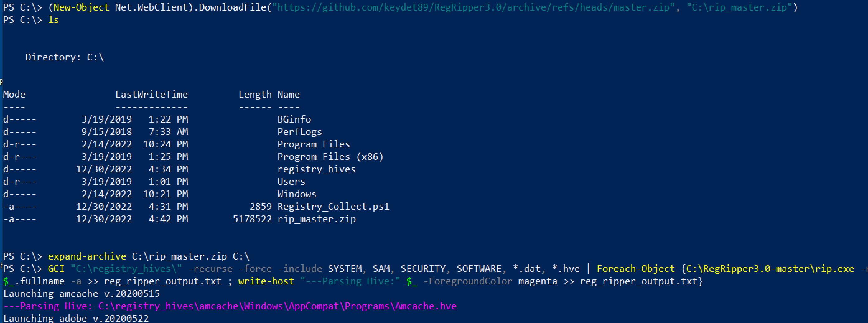The width and height of the screenshot is (868, 323).
Task: Click the Program Files (x86) directory name
Action: click(330, 157)
